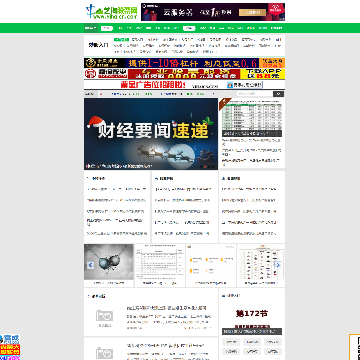Open the first article headline link
This screenshot has width=360, height=360.
click(x=166, y=308)
